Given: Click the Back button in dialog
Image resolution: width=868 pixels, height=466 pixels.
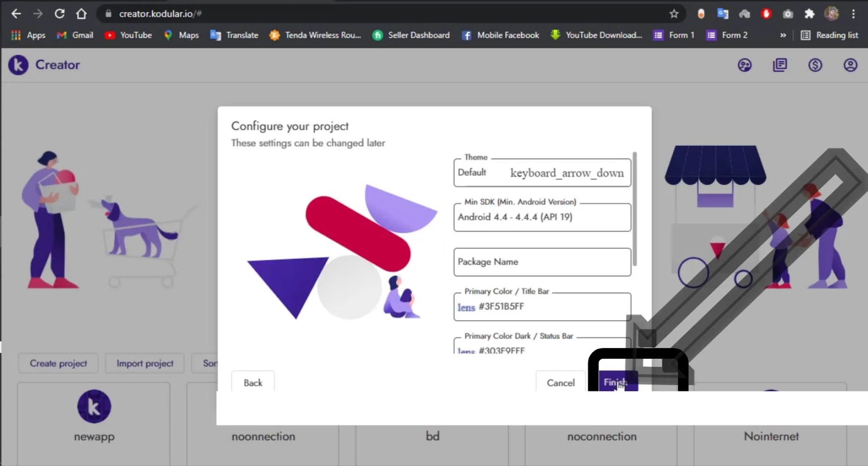Looking at the screenshot, I should 253,382.
